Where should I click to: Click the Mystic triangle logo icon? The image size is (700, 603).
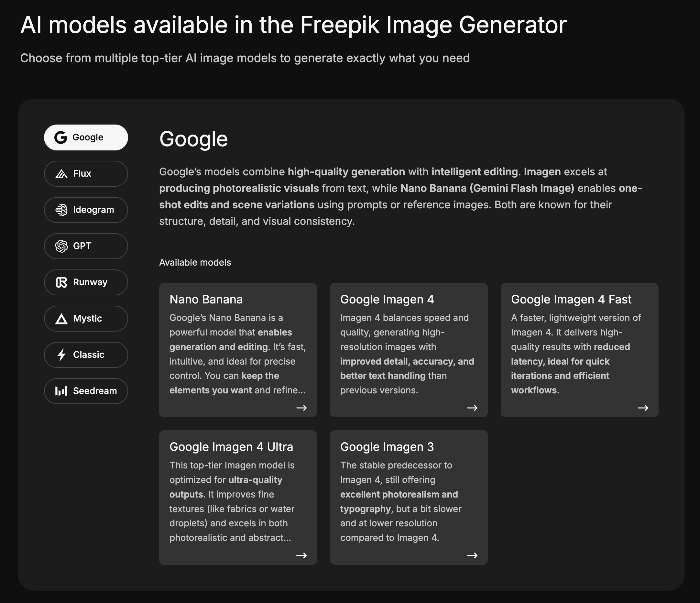[61, 319]
